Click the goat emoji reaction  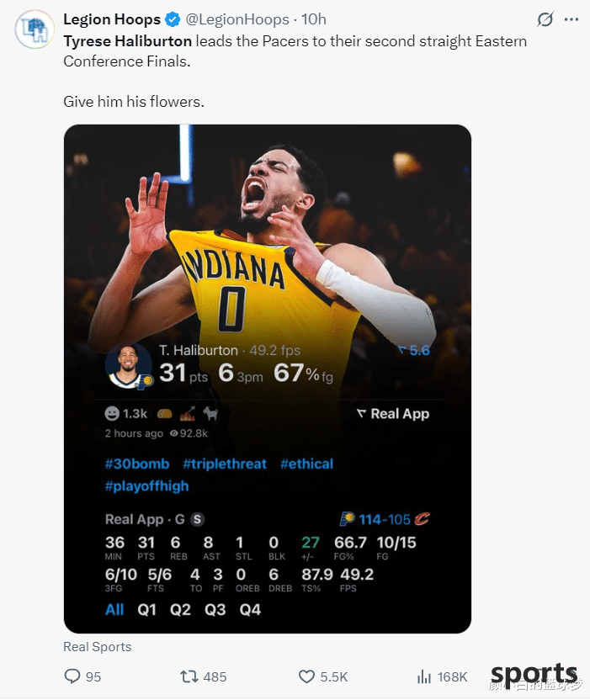pos(210,414)
